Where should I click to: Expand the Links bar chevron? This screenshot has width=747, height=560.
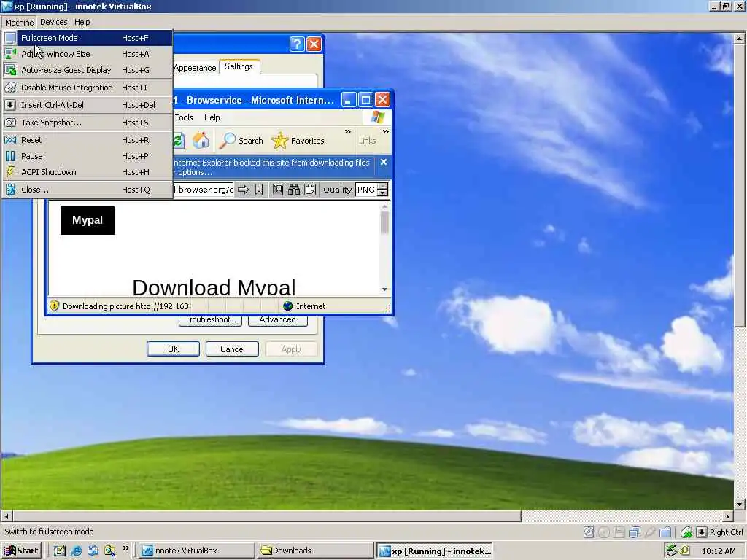[386, 132]
